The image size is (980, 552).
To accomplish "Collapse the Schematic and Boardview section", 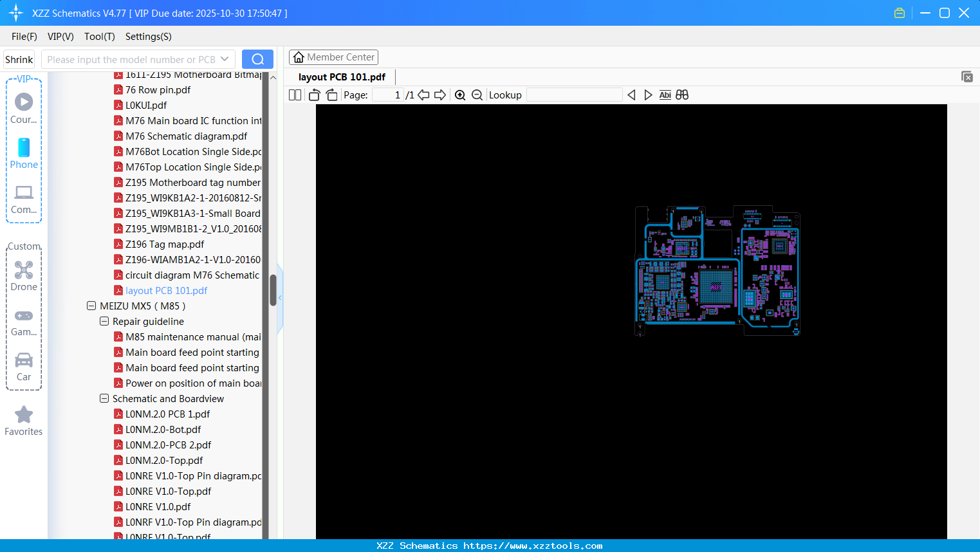I will [104, 398].
